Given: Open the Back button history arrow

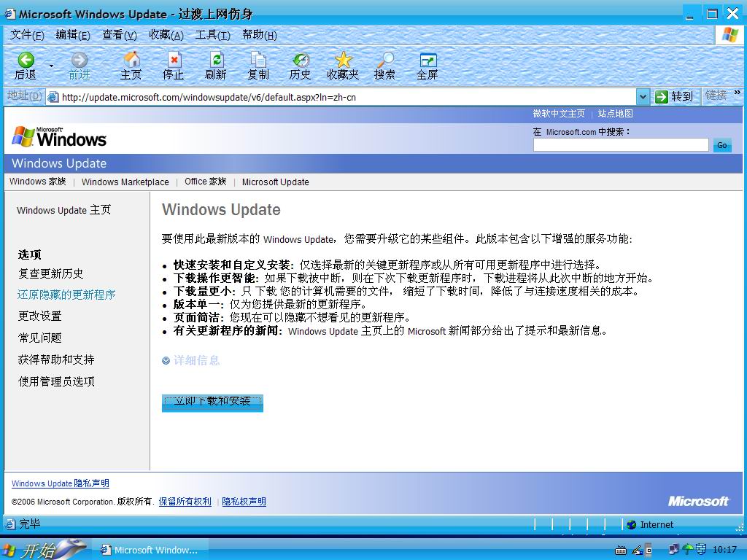Looking at the screenshot, I should coord(51,66).
